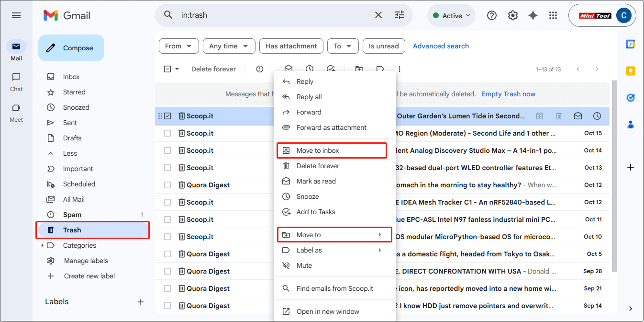Open the Any time filter dropdown

[229, 46]
